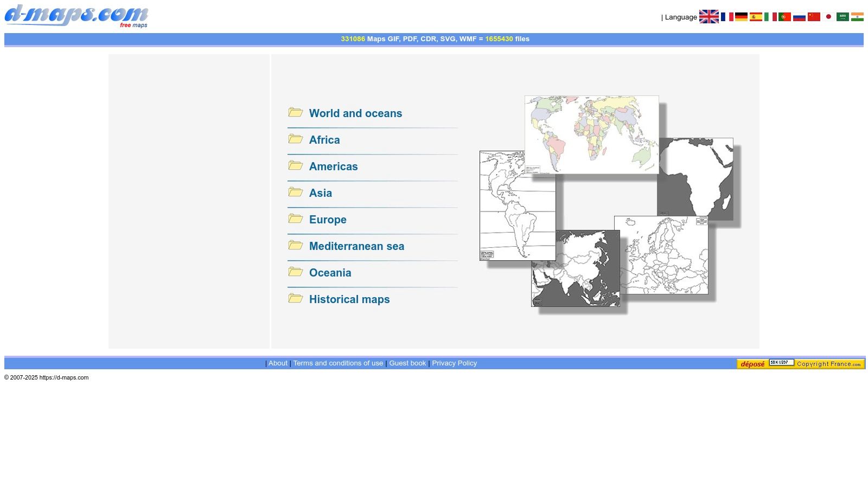Pick the Italian flag icon

[x=769, y=17]
